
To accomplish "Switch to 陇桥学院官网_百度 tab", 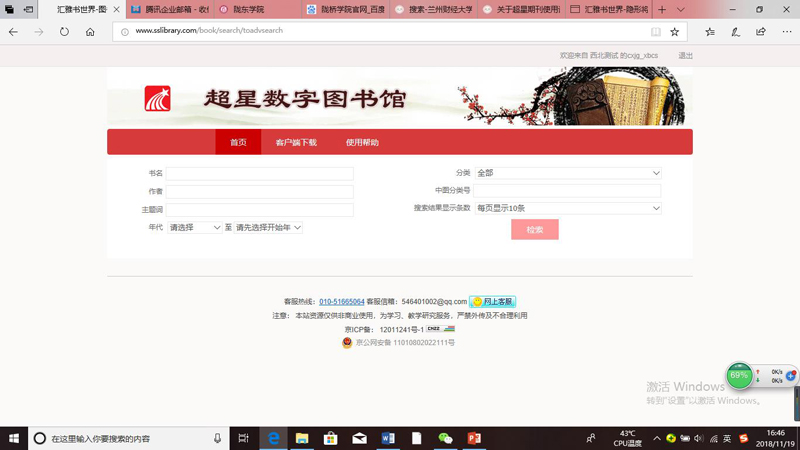I will coord(346,10).
